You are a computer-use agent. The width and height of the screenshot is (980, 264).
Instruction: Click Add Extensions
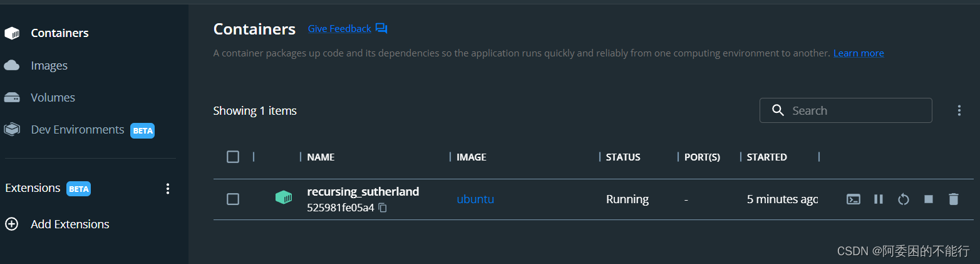[70, 224]
